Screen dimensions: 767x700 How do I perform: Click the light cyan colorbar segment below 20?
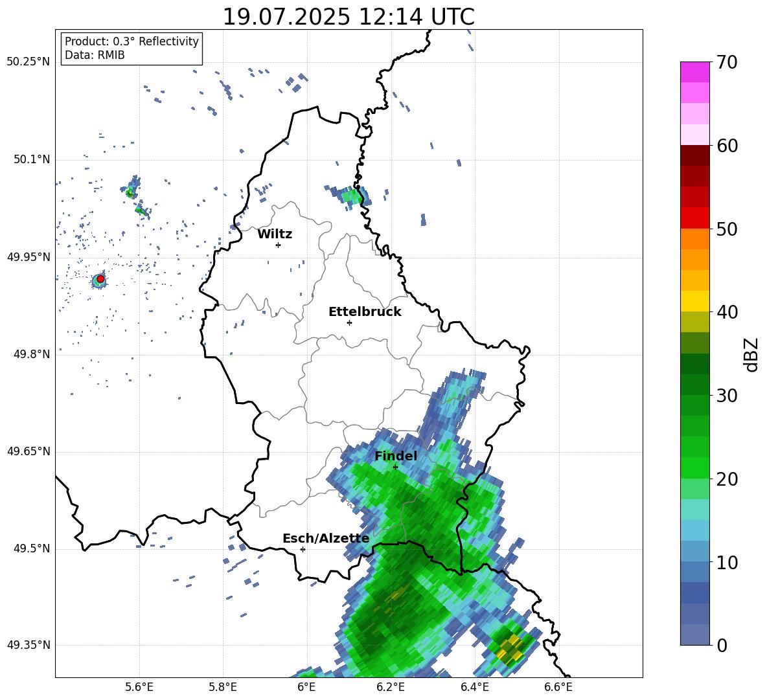[694, 510]
